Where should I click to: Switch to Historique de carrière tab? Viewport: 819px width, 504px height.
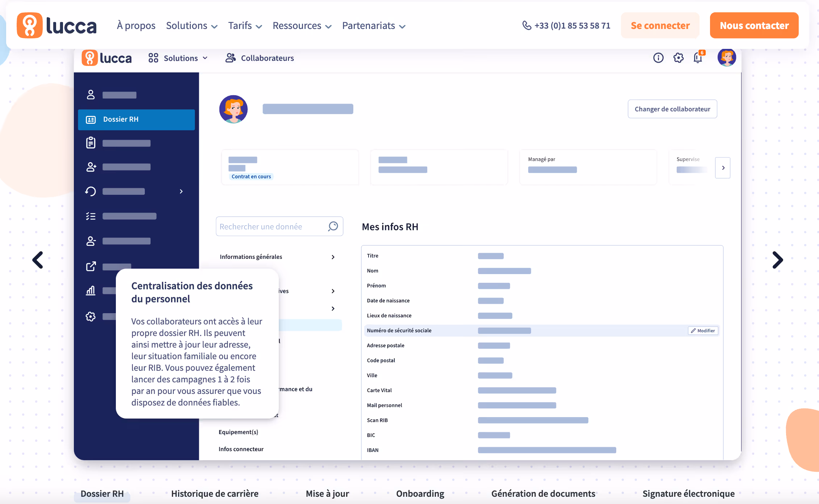215,493
